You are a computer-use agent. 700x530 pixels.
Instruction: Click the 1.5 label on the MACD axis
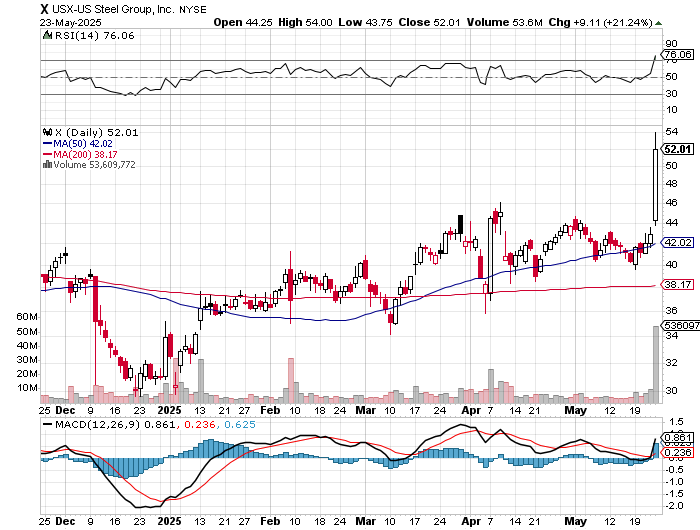[x=676, y=422]
